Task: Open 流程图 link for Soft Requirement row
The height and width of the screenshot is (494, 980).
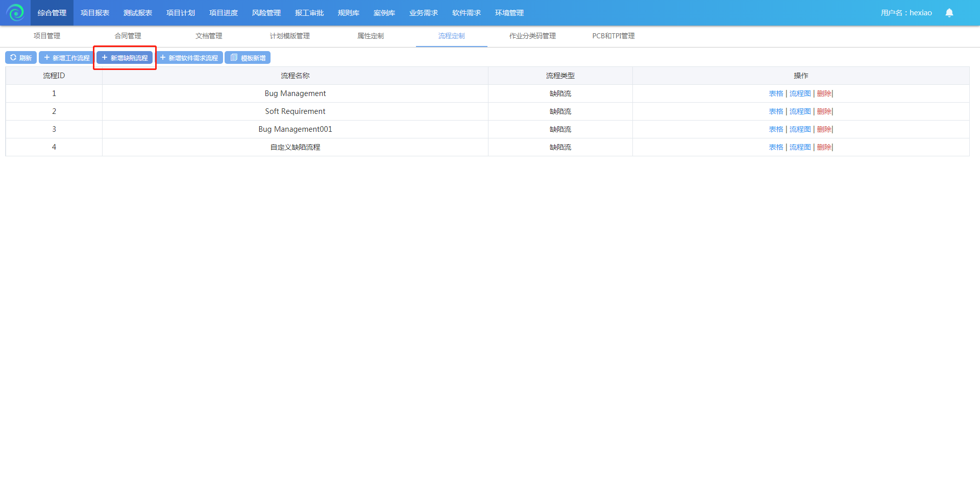Action: (800, 111)
